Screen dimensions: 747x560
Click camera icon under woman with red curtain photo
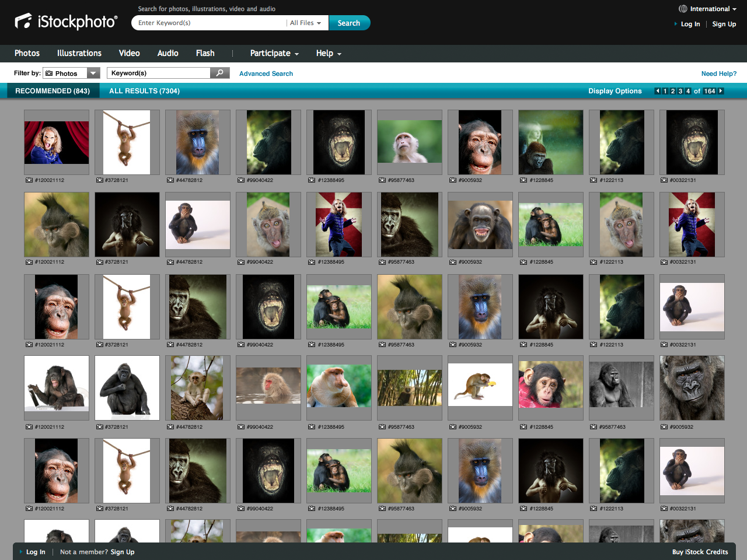pyautogui.click(x=29, y=180)
